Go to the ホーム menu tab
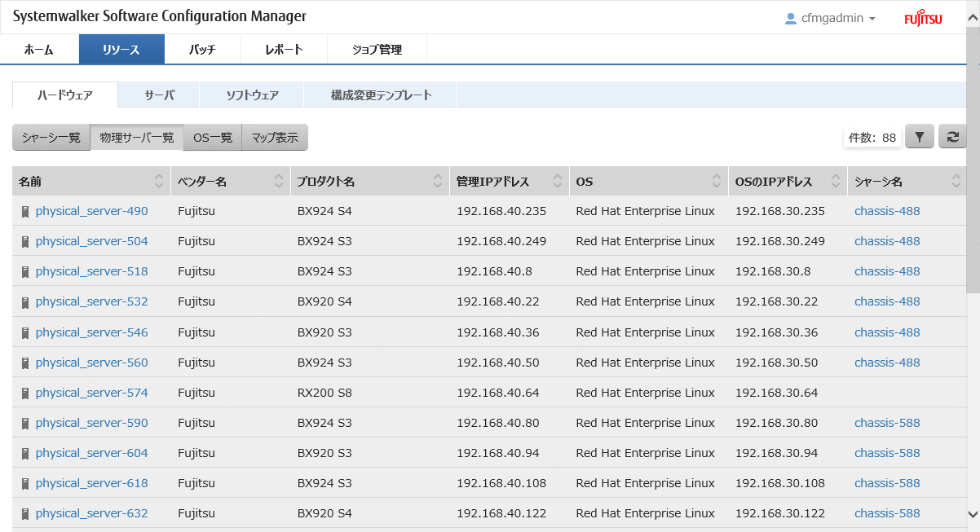 tap(39, 49)
